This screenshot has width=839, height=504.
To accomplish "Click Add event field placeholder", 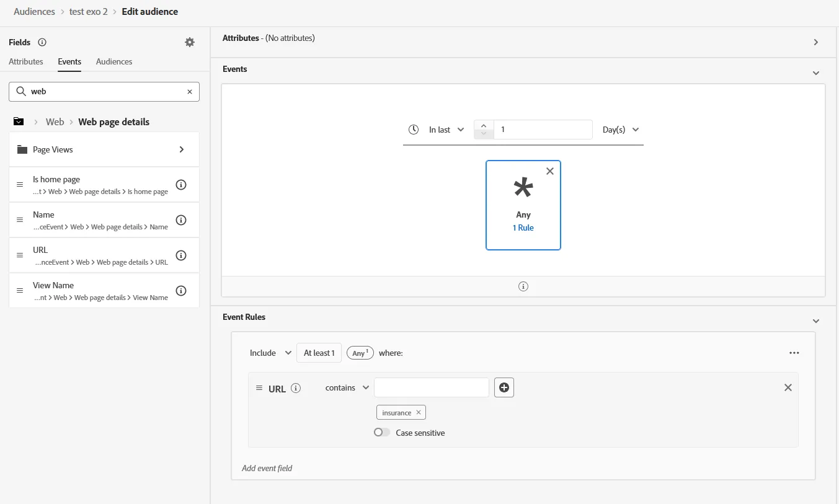I will tap(267, 468).
